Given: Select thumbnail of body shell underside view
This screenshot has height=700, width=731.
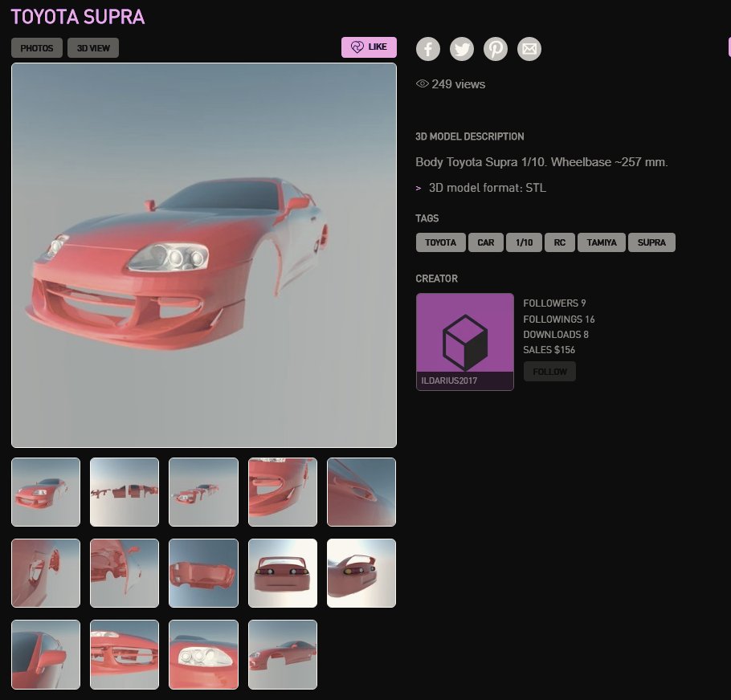Looking at the screenshot, I should 204,573.
